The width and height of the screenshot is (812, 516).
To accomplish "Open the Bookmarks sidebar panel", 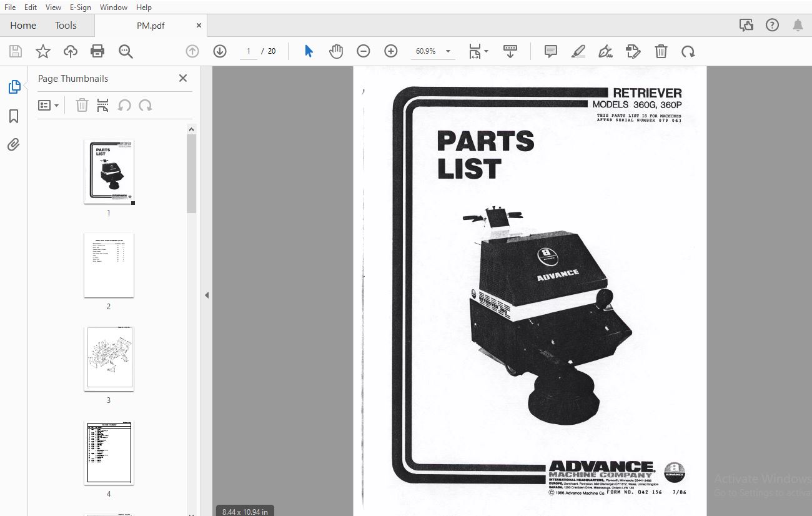I will [14, 116].
